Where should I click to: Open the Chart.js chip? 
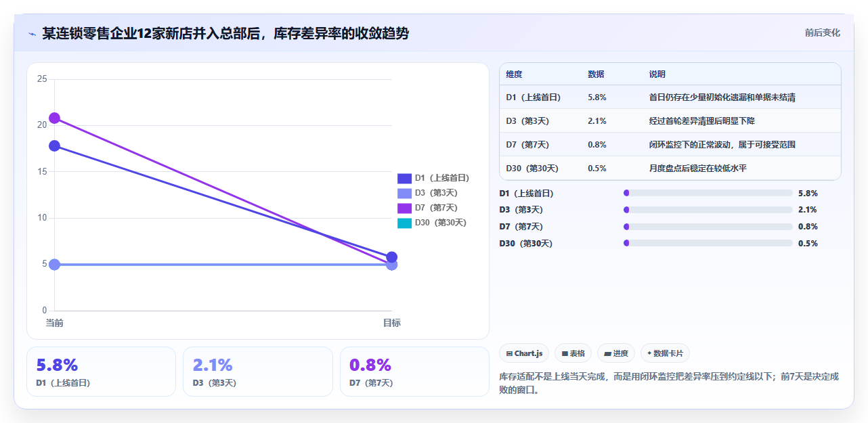click(524, 353)
